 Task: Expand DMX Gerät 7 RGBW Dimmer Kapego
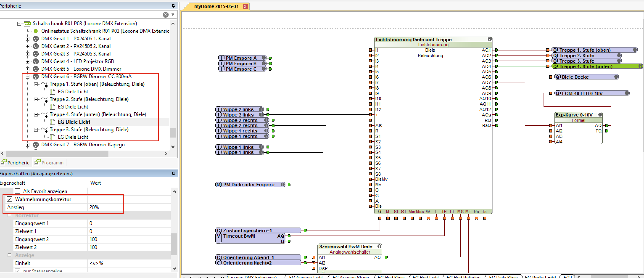pos(28,145)
